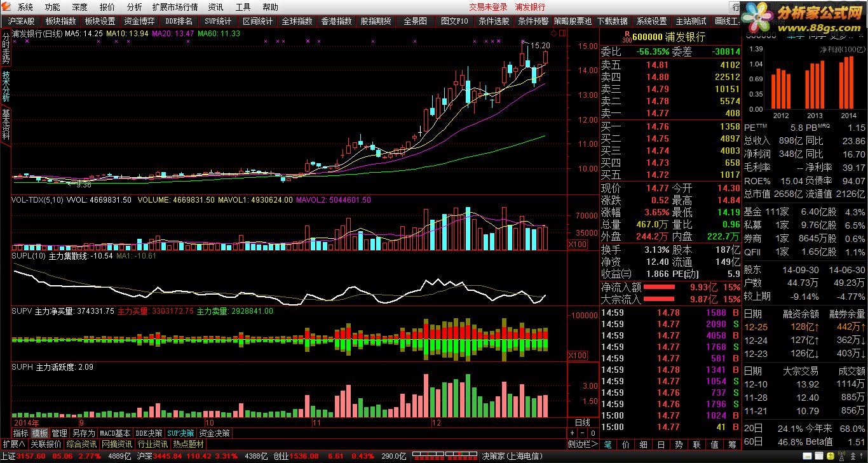Open the 资讯 menu

[215, 7]
